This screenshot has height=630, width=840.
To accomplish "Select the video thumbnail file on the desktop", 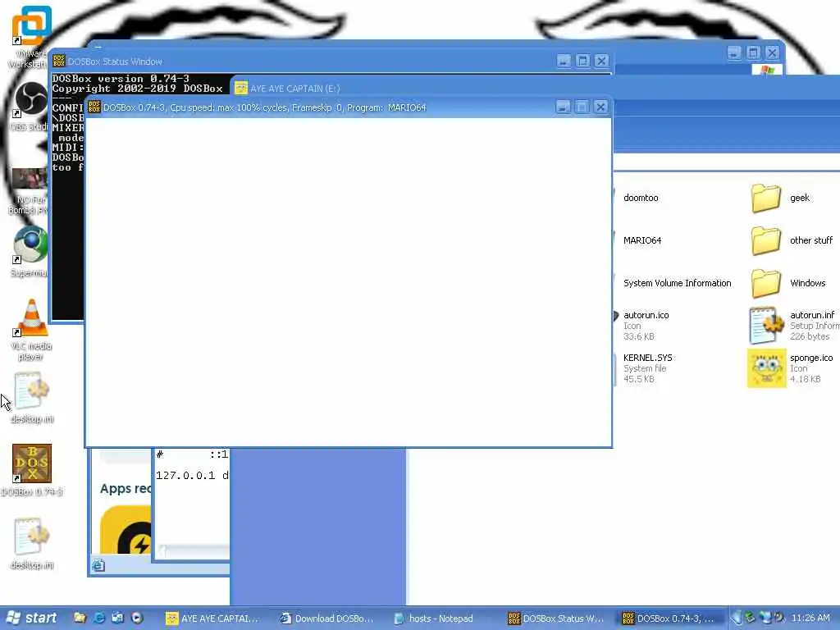I will click(30, 190).
